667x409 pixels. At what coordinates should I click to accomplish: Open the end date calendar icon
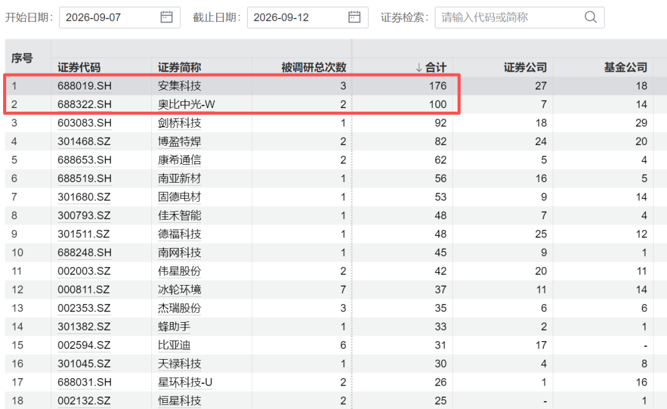pos(354,17)
